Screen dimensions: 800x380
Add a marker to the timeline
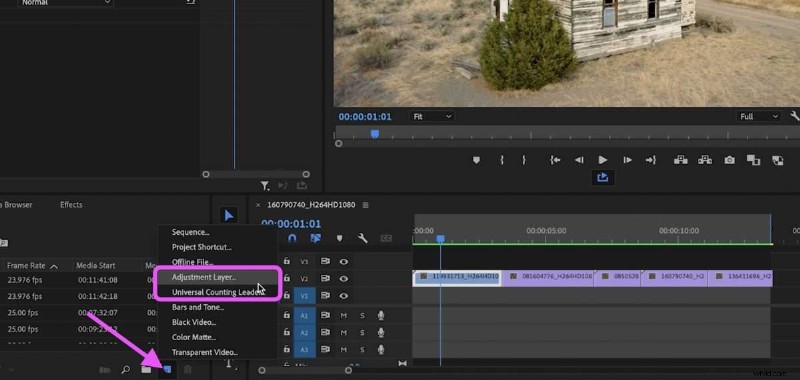(340, 238)
